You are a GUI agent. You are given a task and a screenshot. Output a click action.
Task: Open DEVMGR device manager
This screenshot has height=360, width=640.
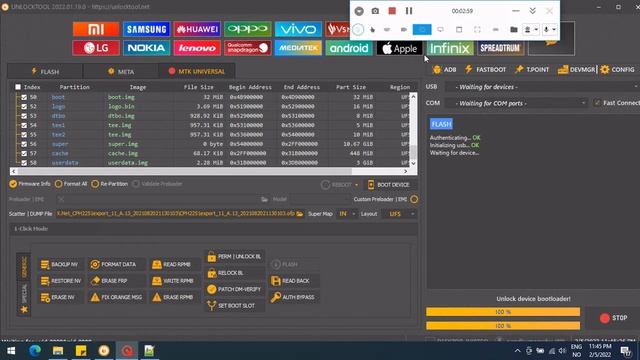click(576, 69)
